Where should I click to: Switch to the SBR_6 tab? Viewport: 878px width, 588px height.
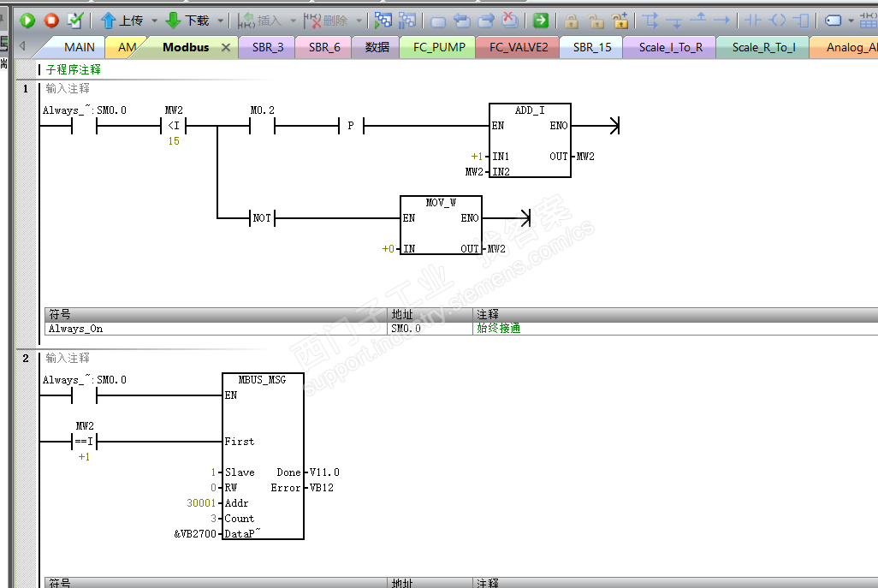[x=324, y=47]
